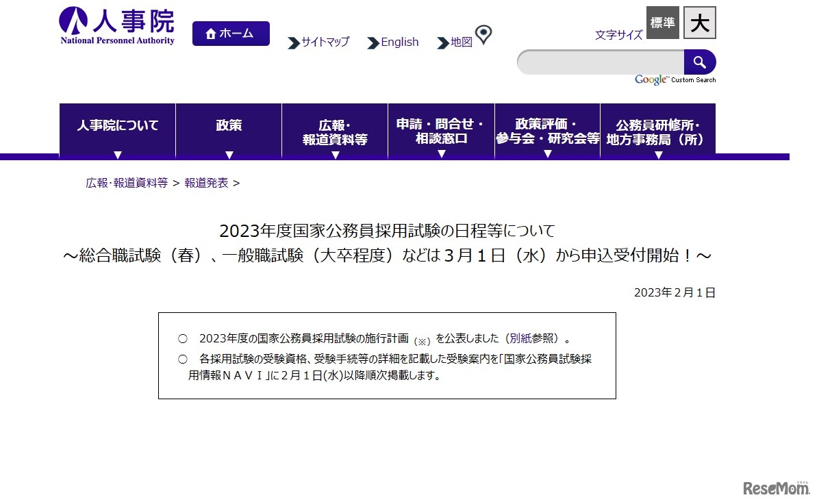The image size is (819, 504).
Task: Click the 人事院 National Personnel Authority logo
Action: click(x=116, y=24)
